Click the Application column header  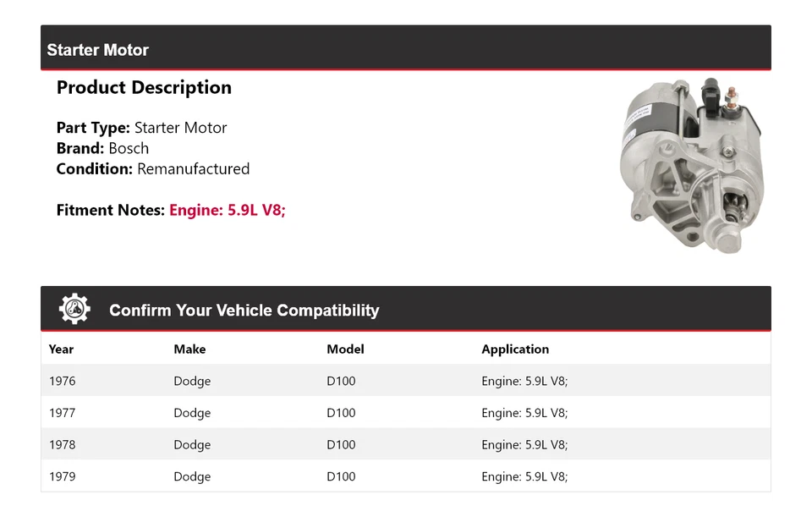[x=515, y=349]
